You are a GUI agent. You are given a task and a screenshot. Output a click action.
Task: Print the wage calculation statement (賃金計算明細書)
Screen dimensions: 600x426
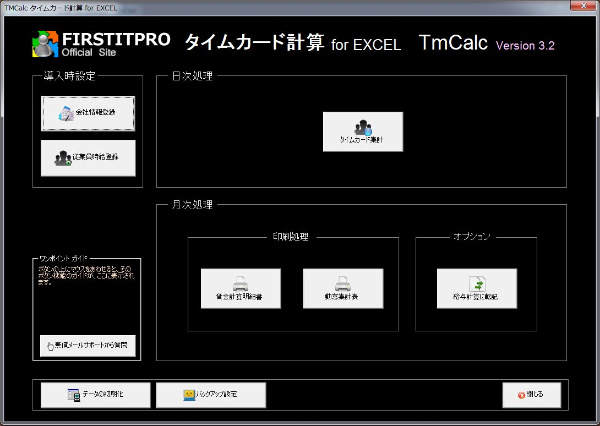click(241, 288)
